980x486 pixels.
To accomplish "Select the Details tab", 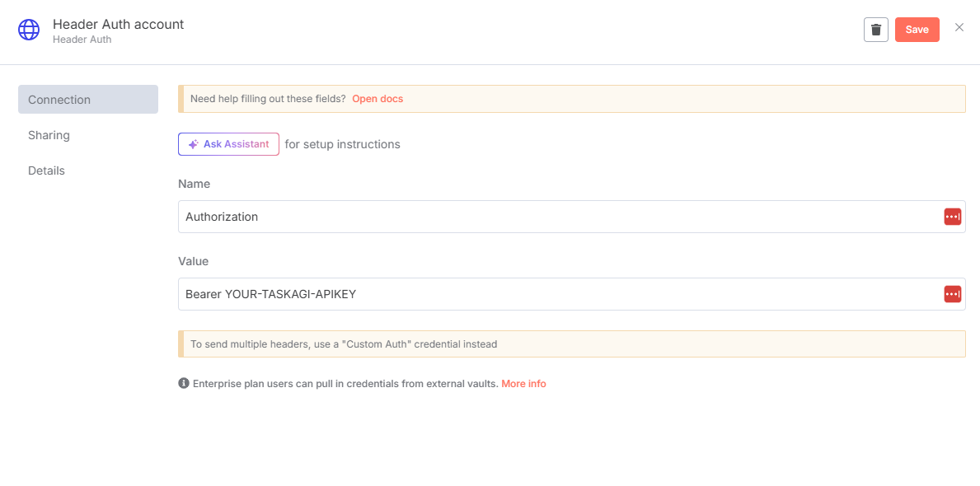I will 45,170.
